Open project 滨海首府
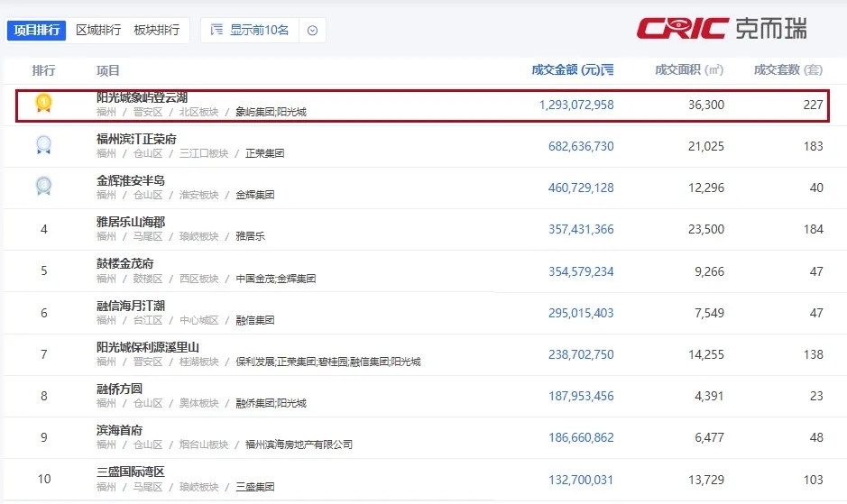The width and height of the screenshot is (847, 504). coord(119,431)
